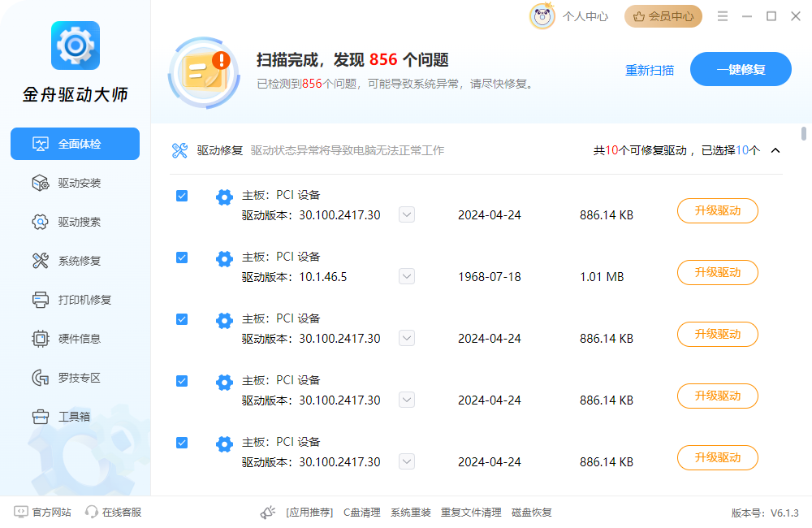Open 硬件信息 from the sidebar
The image size is (812, 528).
pyautogui.click(x=75, y=339)
